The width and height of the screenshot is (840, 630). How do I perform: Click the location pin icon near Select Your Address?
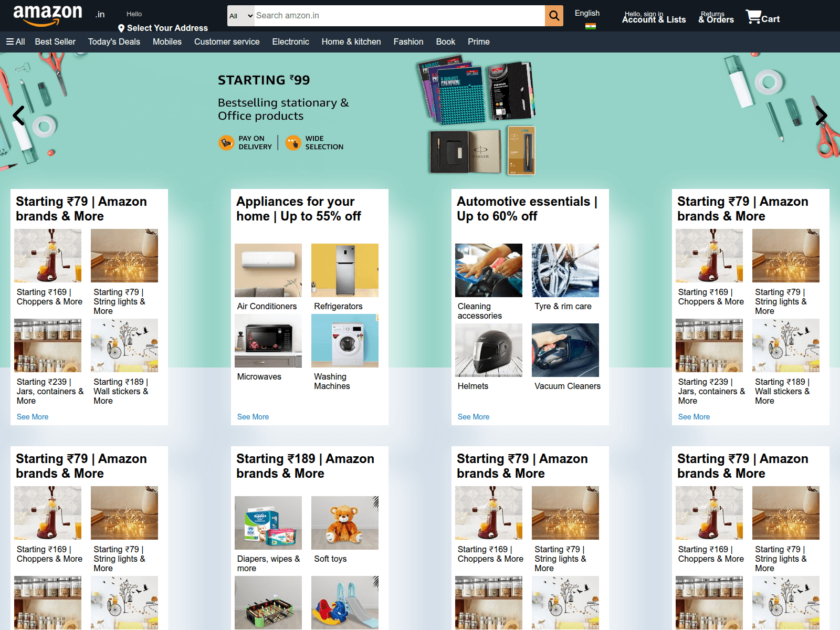click(x=121, y=28)
